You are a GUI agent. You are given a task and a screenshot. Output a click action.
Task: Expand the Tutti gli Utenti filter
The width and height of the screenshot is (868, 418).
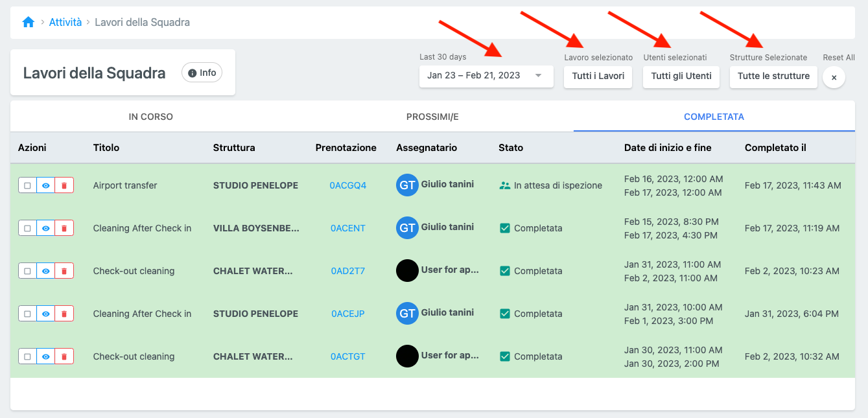[681, 76]
